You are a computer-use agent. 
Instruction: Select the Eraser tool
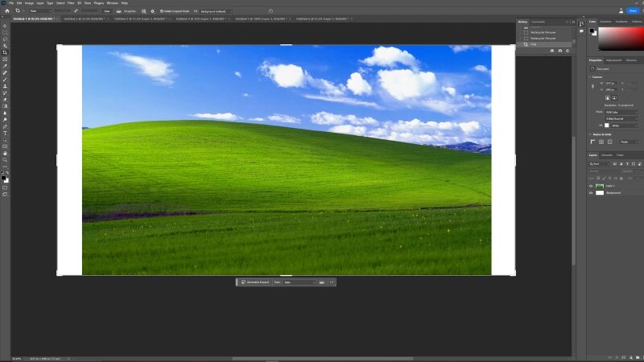(x=5, y=100)
